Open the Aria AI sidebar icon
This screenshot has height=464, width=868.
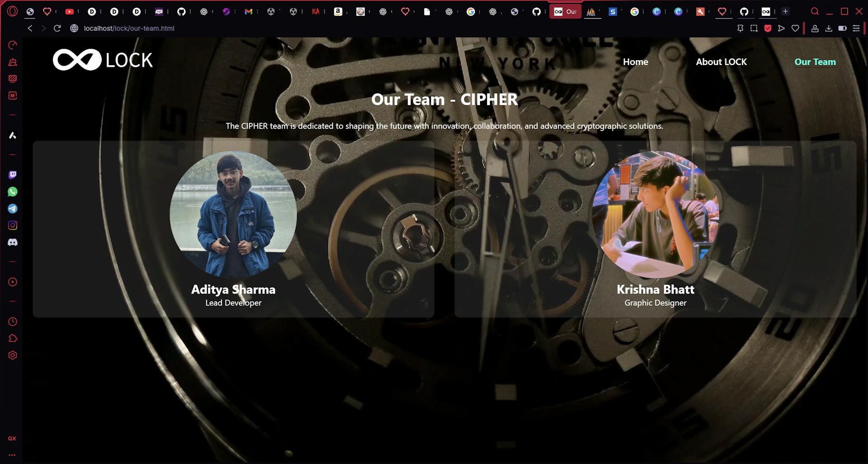(x=13, y=135)
